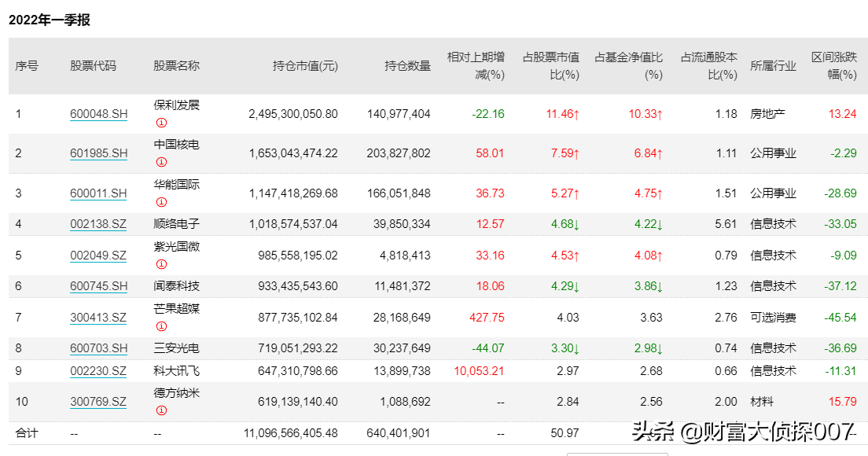
Task: Click holding value 1,653,043,474.22
Action: point(293,153)
